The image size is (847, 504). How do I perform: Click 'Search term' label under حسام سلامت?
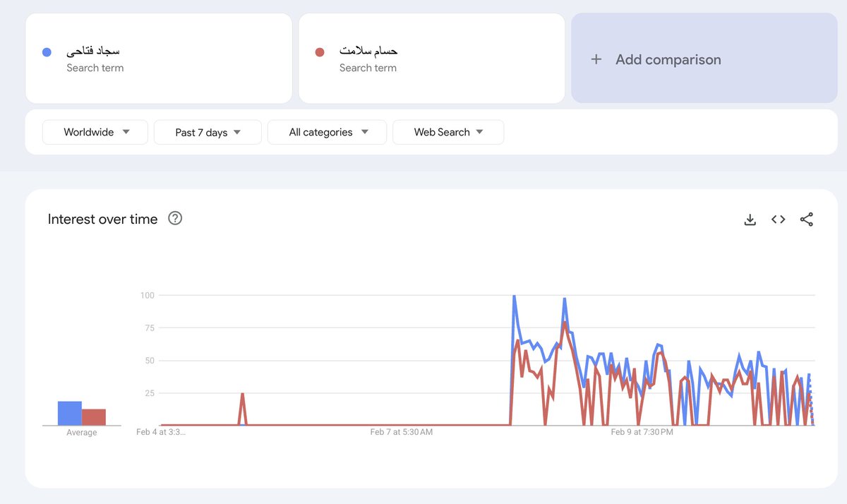368,68
